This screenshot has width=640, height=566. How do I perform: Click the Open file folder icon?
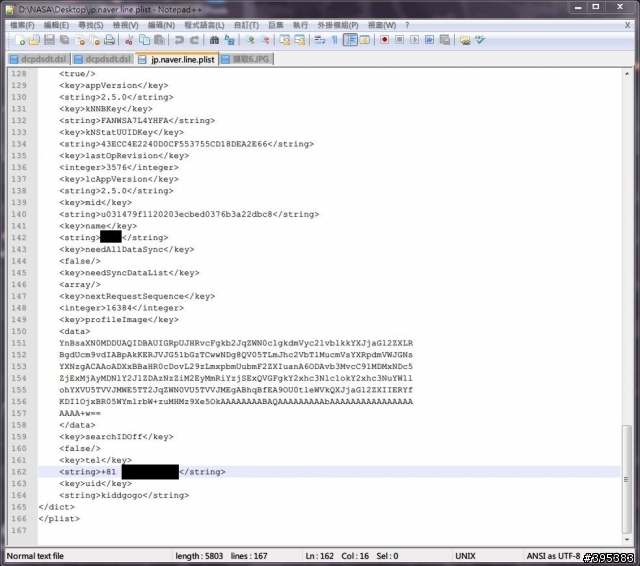35,40
